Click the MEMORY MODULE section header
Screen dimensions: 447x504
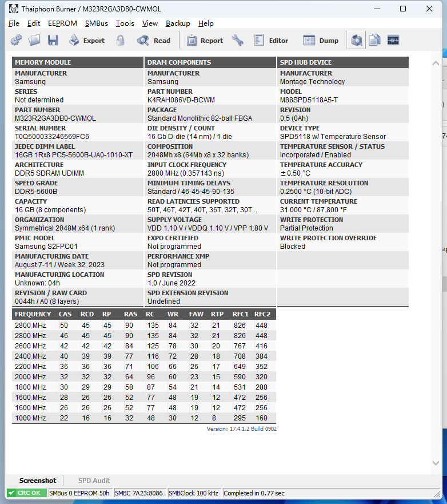(78, 62)
